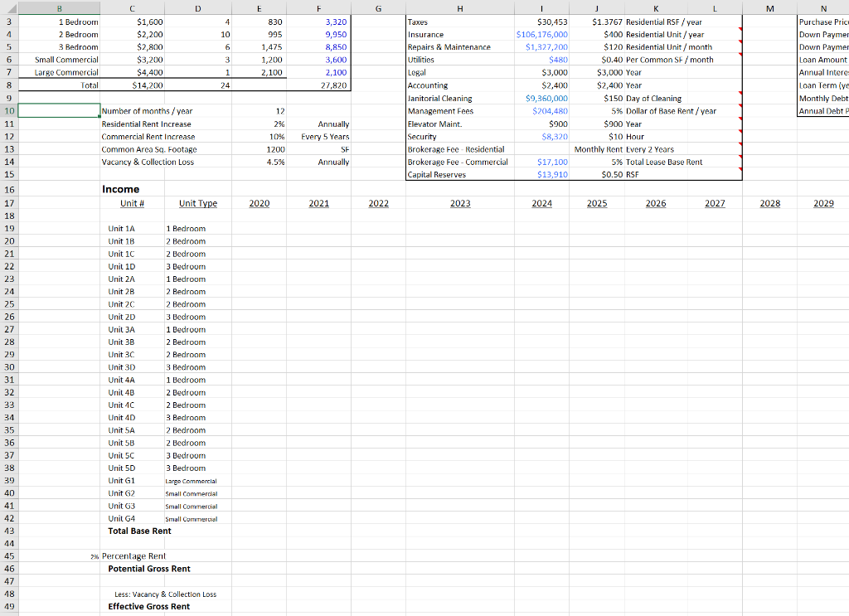
Task: Select the 2020 year heading
Action: coord(260,203)
